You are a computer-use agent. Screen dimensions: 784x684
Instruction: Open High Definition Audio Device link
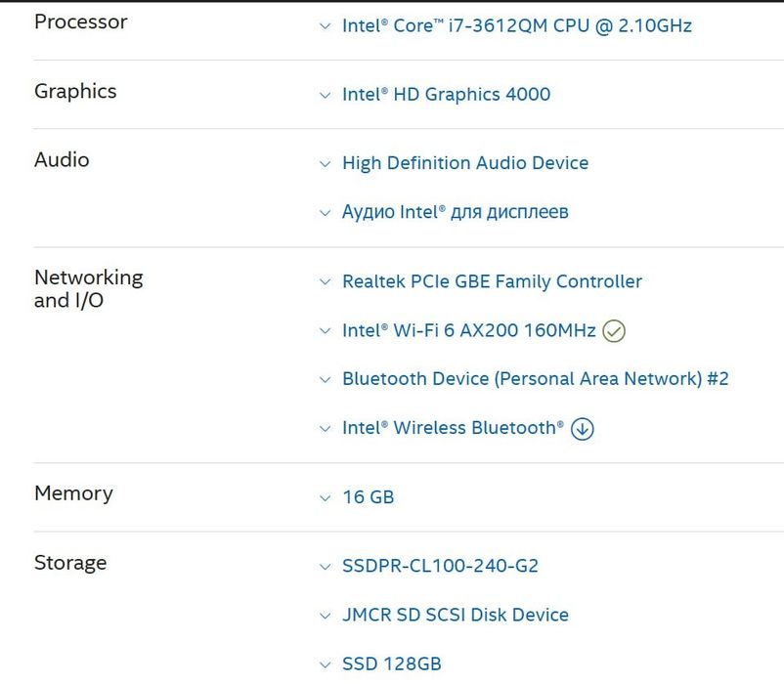(x=465, y=163)
